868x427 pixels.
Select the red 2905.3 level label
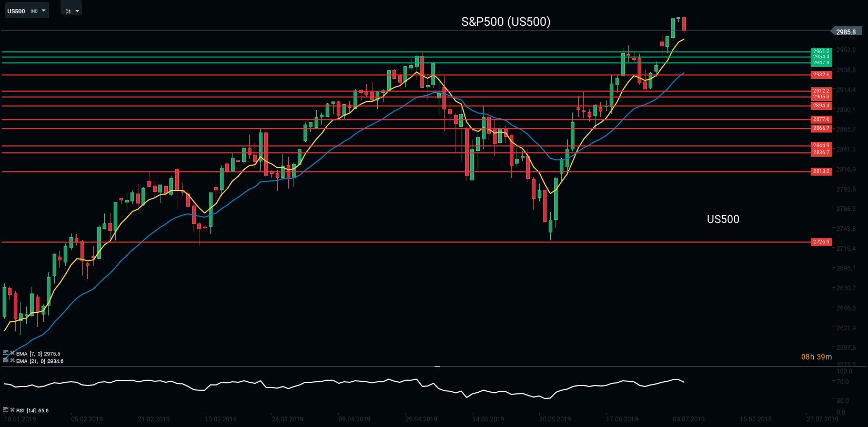tap(821, 97)
